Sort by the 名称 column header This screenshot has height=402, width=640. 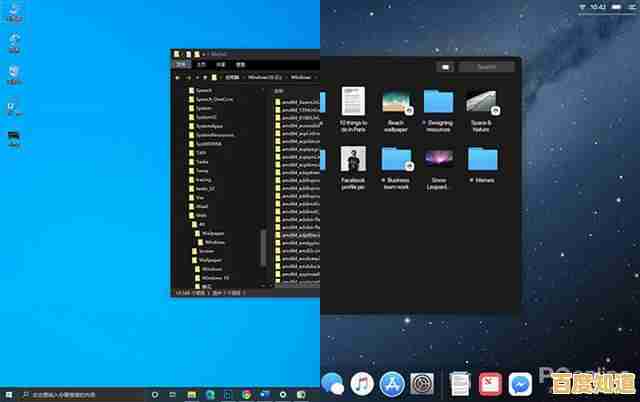click(278, 91)
